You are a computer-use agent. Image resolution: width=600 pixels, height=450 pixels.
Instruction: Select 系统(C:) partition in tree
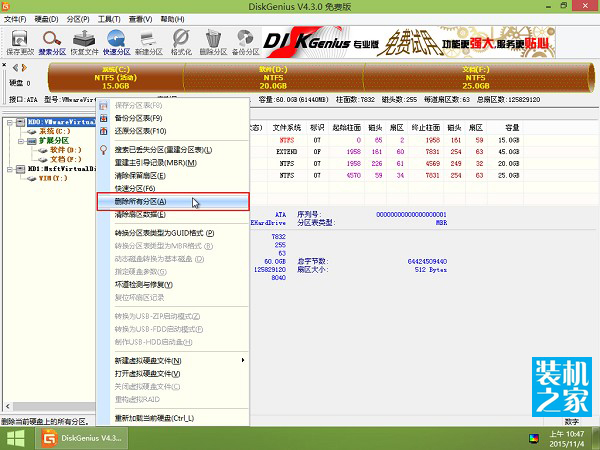pyautogui.click(x=54, y=132)
